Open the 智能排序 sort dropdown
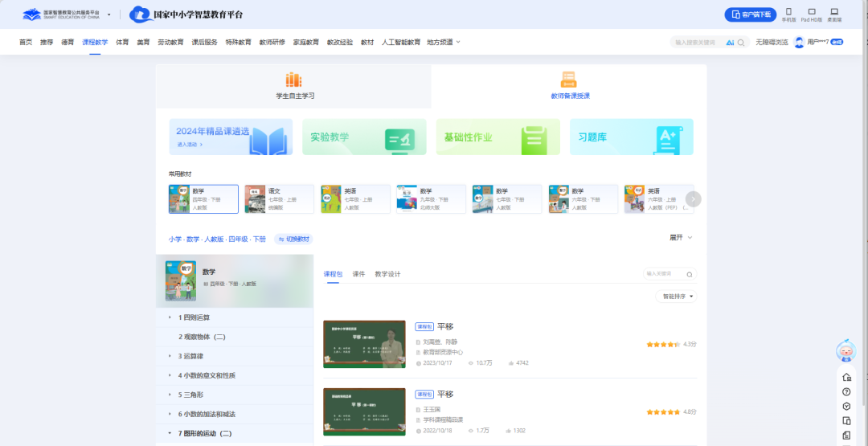This screenshot has width=868, height=446. pos(676,297)
